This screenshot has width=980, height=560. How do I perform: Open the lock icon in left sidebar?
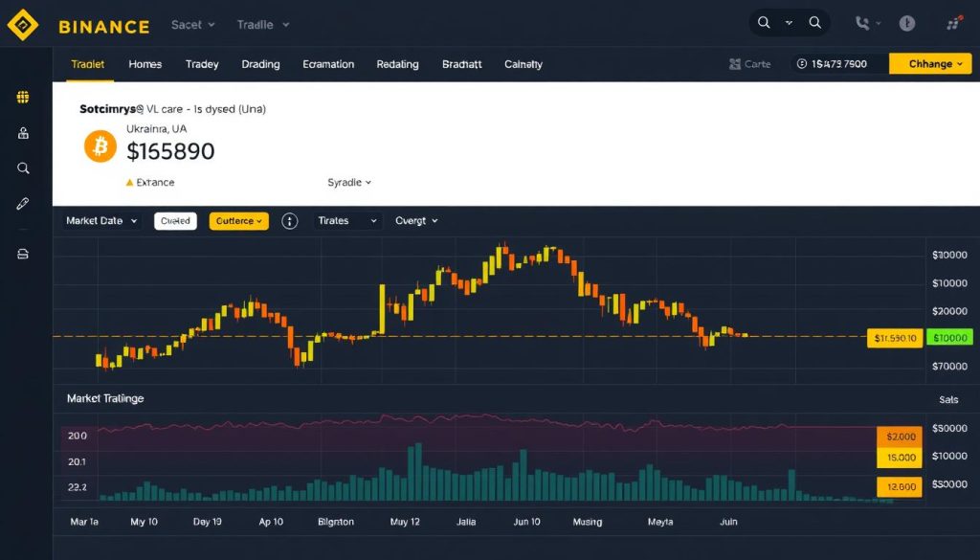23,133
